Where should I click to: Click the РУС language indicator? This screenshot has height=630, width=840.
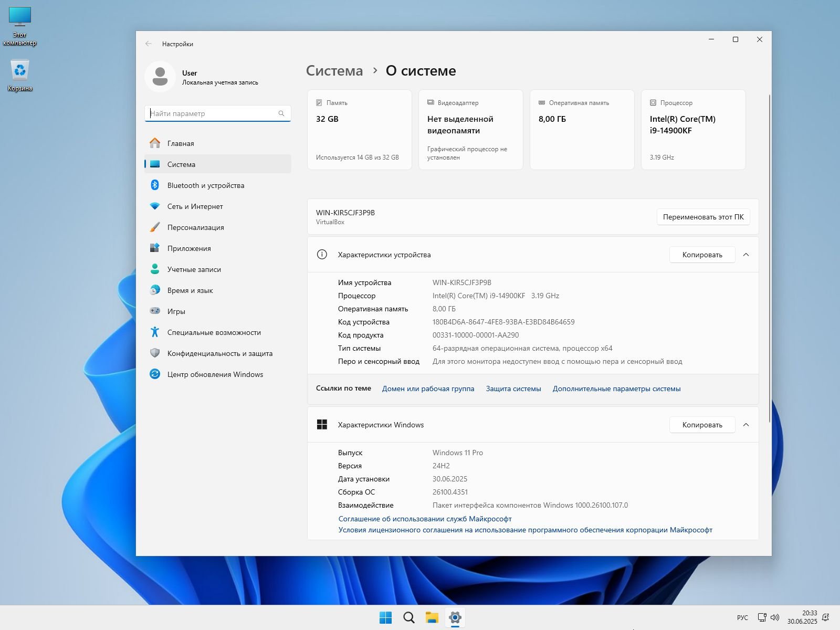click(742, 617)
